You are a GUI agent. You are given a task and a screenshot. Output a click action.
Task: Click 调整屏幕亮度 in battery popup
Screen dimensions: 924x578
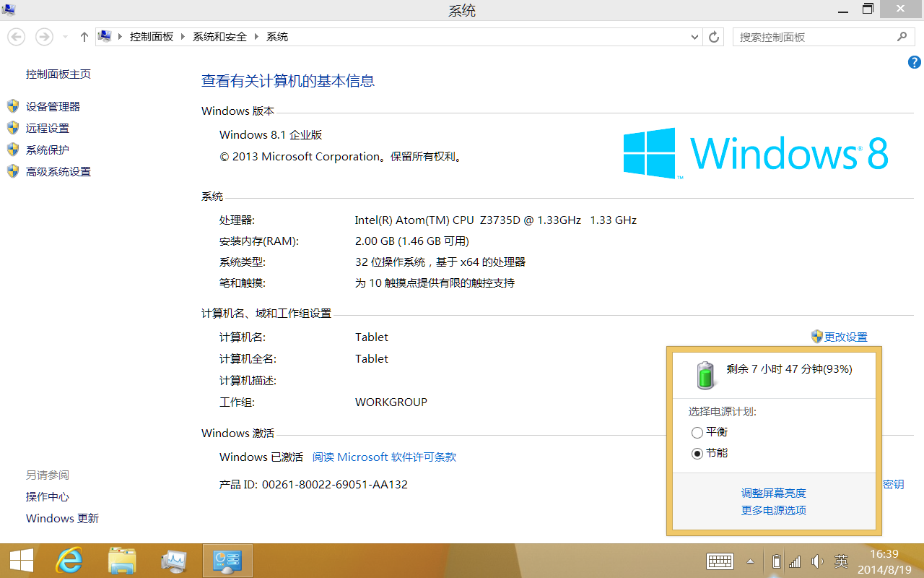tap(774, 493)
